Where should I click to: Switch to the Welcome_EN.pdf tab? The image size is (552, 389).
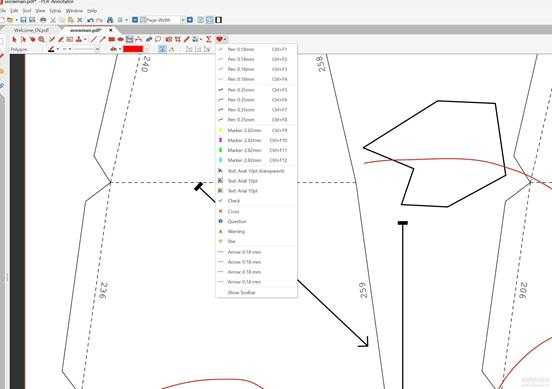[32, 30]
